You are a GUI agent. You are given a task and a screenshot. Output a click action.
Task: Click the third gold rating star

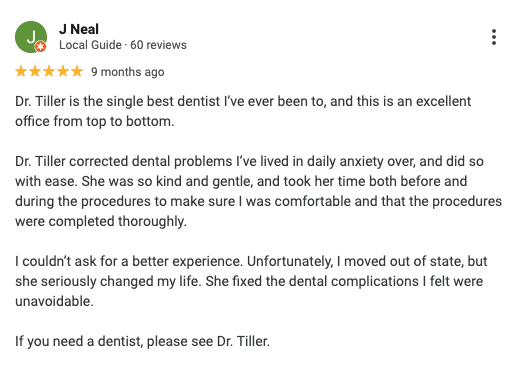(49, 71)
